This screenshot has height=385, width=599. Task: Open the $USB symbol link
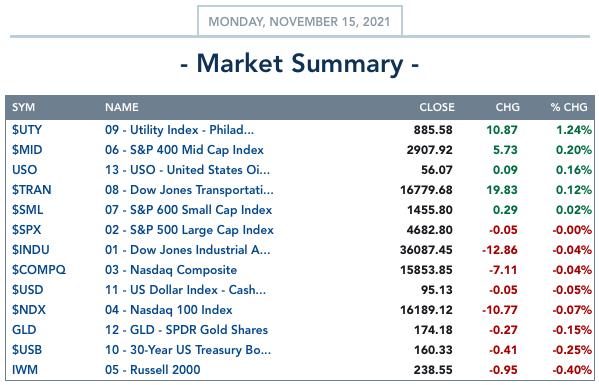[27, 350]
